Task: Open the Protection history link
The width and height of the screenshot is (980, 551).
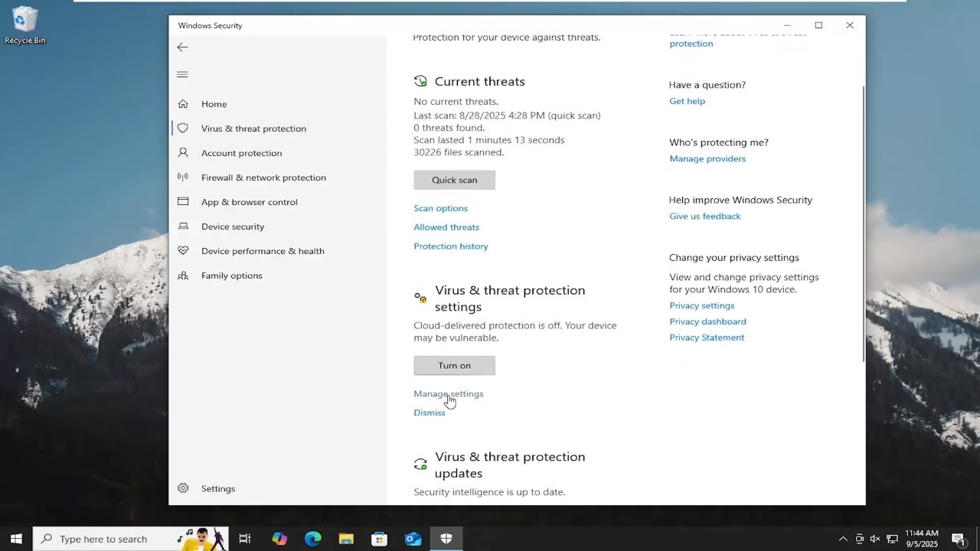Action: 451,246
